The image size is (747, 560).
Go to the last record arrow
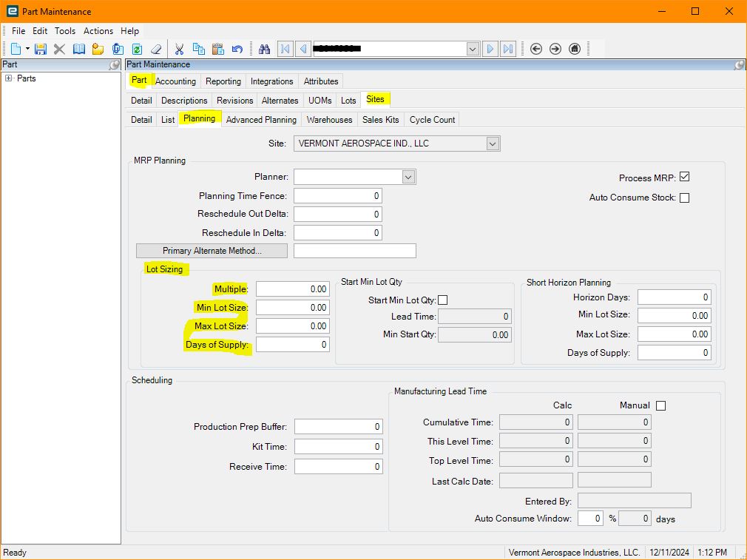(508, 49)
